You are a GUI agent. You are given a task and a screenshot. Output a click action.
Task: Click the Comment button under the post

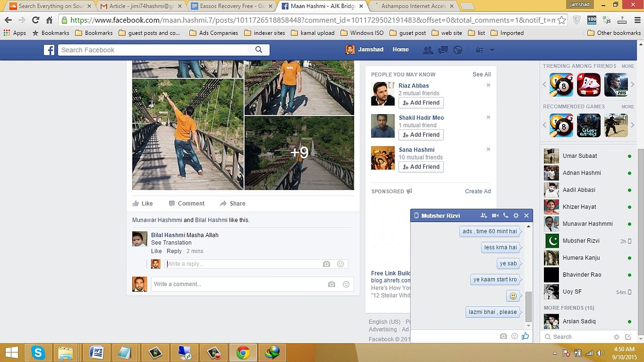tap(186, 204)
